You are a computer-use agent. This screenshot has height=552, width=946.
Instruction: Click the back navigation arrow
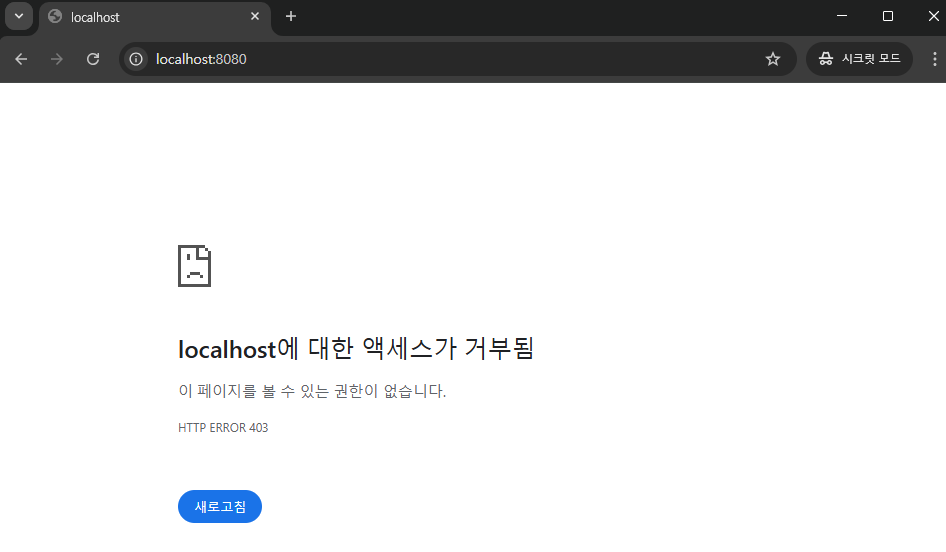pos(21,59)
